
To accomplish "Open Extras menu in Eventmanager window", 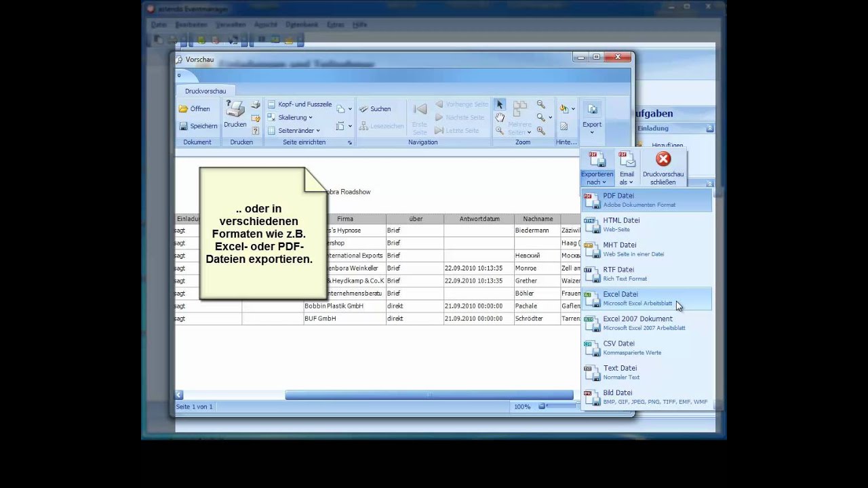I will (335, 24).
